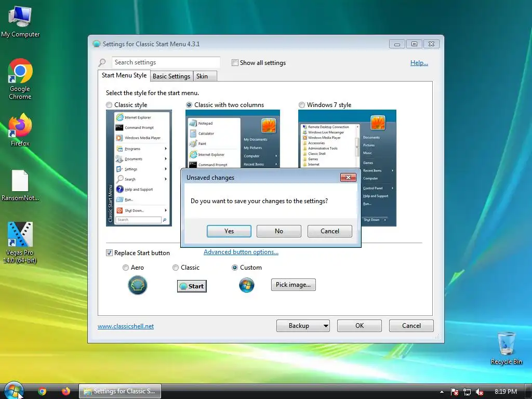Click OK in settings window
The image size is (532, 399).
tap(360, 326)
